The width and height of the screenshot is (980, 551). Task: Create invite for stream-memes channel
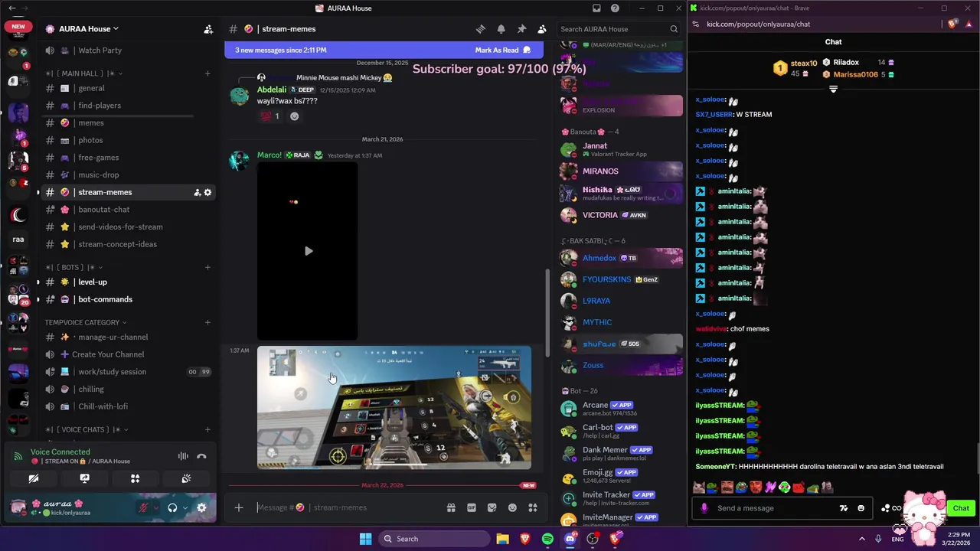tap(197, 192)
